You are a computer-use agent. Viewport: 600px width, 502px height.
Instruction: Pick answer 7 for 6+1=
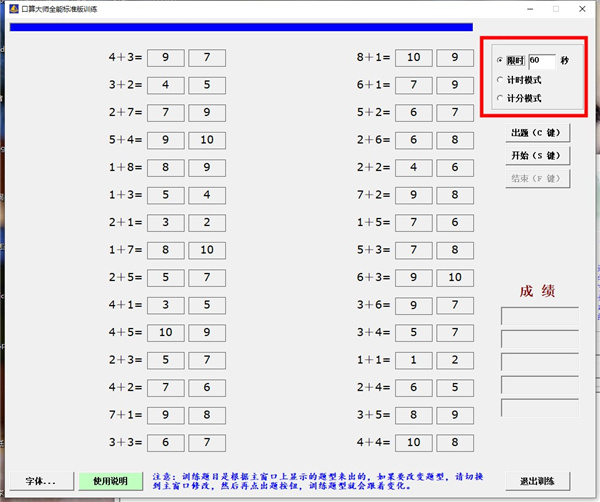click(414, 85)
